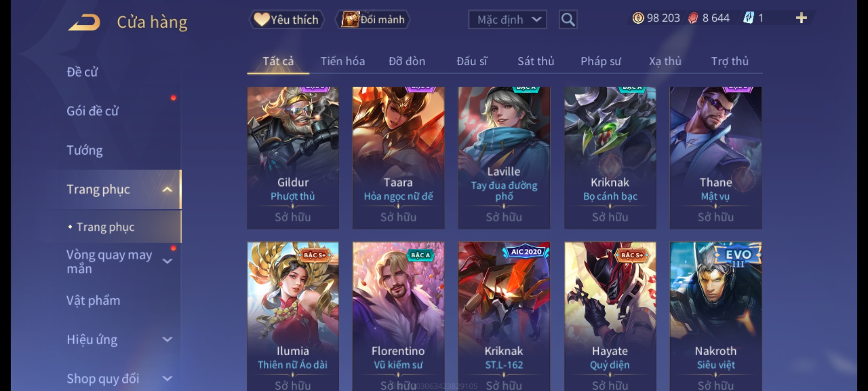This screenshot has width=868, height=391.
Task: Select the Gildur Phượt thủ skin card
Action: [x=293, y=158]
